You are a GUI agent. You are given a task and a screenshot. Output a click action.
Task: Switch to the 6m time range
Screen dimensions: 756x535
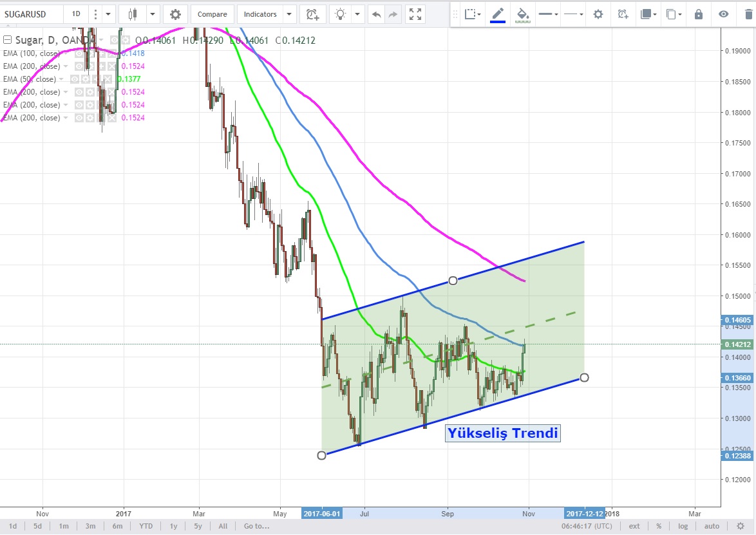117,526
